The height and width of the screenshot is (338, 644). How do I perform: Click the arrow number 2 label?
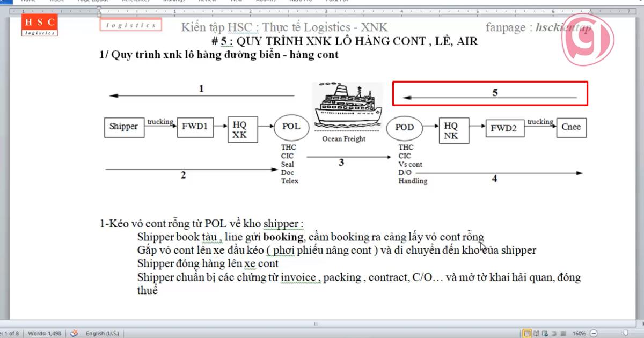[183, 174]
